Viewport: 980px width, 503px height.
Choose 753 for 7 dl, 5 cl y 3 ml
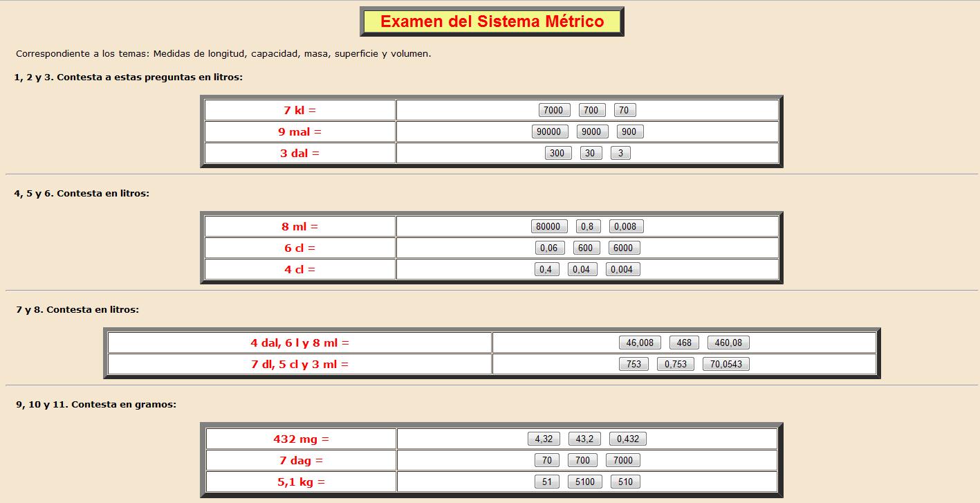point(634,364)
